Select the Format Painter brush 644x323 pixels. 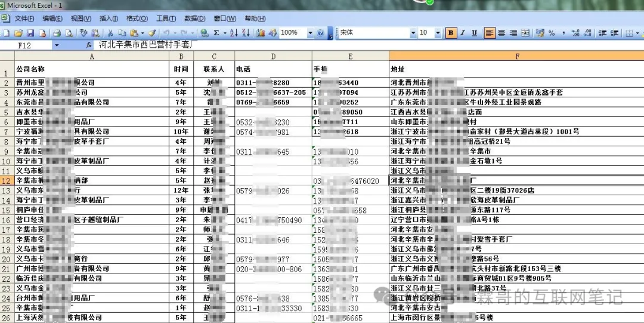coord(152,33)
